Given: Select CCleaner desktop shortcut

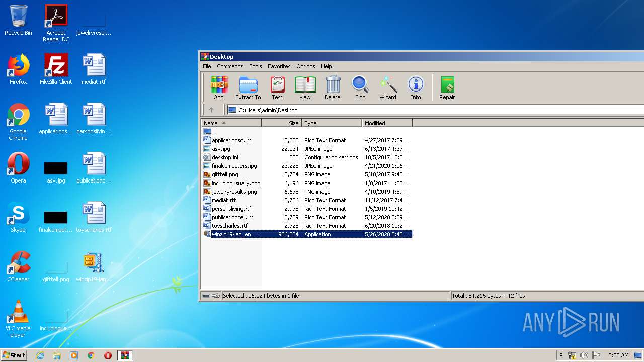Looking at the screenshot, I should pos(18,266).
